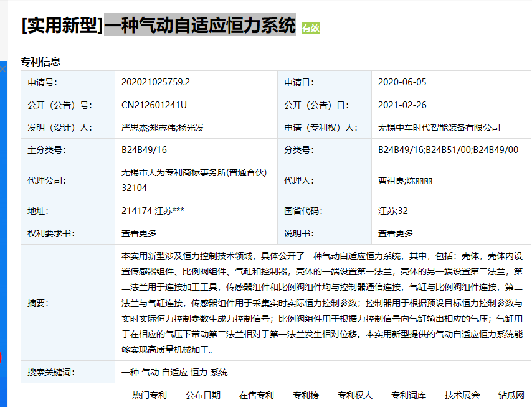Click main classification B24B49/16 cell
Screen dimensions: 532x407
(196, 150)
